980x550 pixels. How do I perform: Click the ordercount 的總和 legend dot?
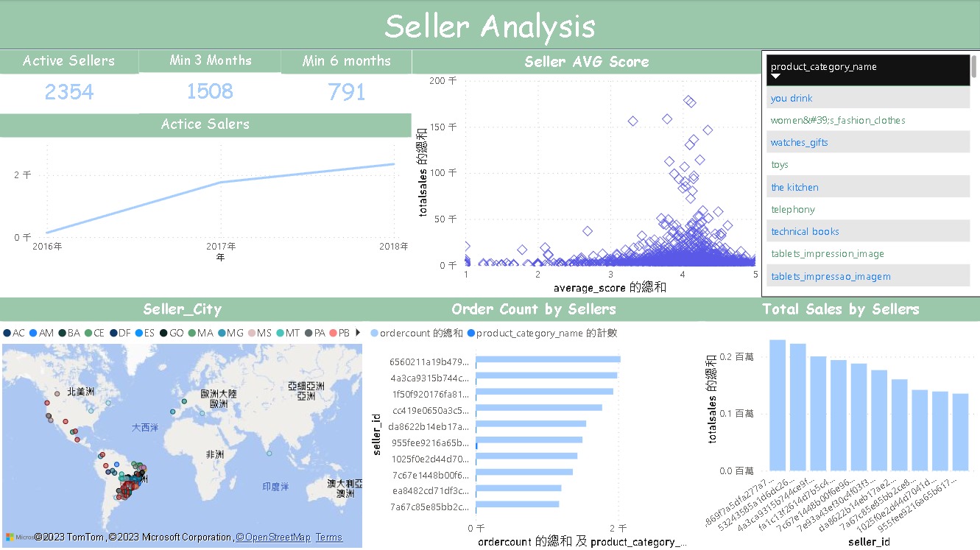[x=373, y=333]
